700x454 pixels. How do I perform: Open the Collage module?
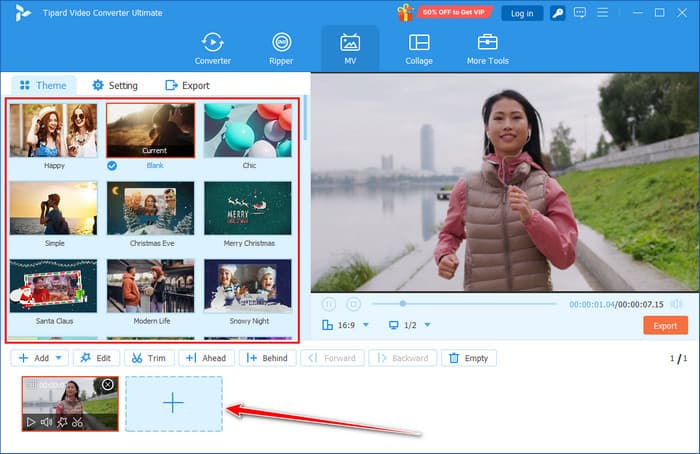coord(419,47)
